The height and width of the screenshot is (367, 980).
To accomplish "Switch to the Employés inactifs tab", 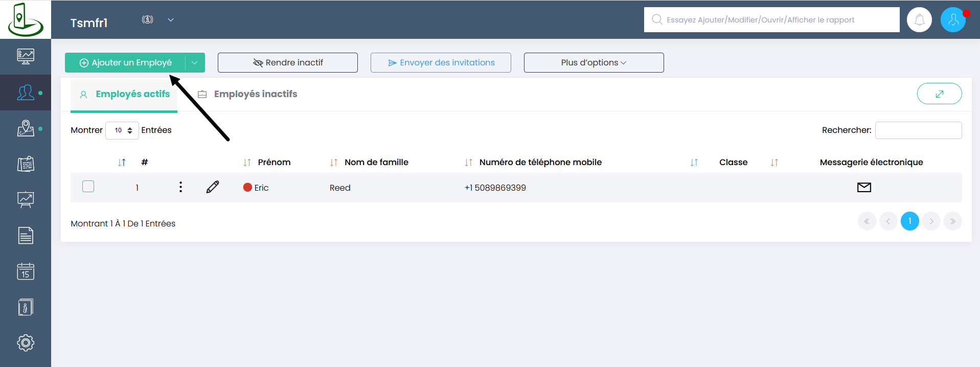I will [x=247, y=94].
